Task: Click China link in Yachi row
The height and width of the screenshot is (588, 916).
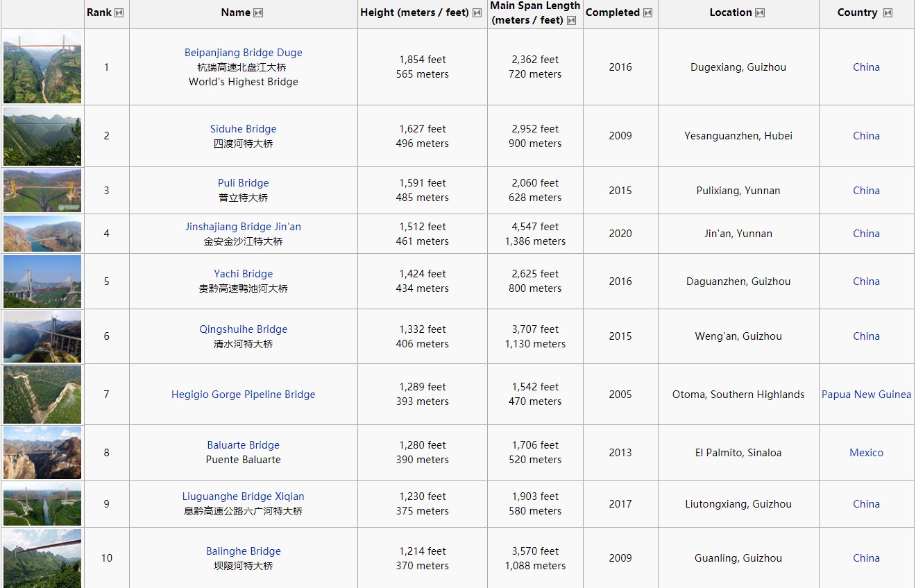Action: coord(867,282)
